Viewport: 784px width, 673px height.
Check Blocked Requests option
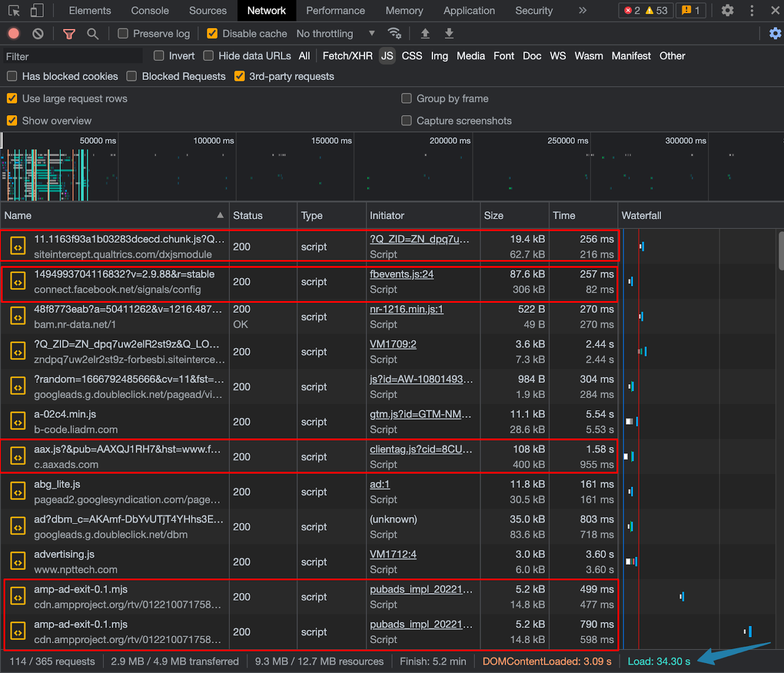click(131, 76)
